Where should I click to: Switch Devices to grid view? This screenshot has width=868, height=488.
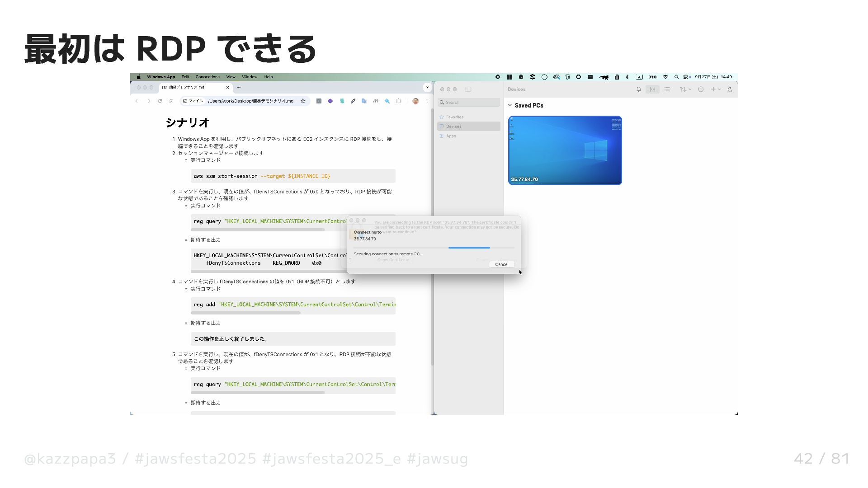[x=652, y=89]
